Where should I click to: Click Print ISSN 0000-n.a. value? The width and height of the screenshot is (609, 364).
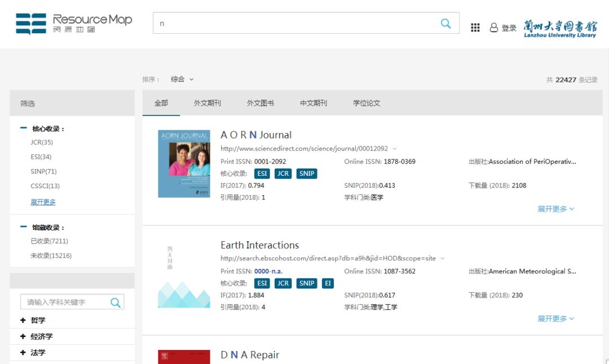click(x=268, y=272)
